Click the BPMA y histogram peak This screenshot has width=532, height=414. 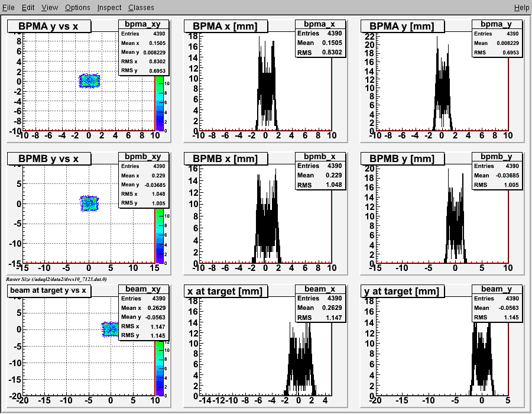pos(437,38)
